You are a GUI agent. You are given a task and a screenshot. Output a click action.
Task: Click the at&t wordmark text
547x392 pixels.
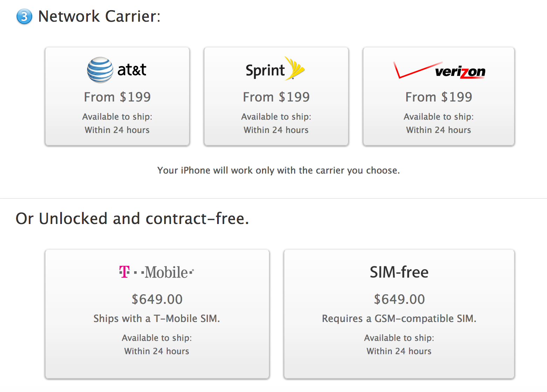point(132,70)
